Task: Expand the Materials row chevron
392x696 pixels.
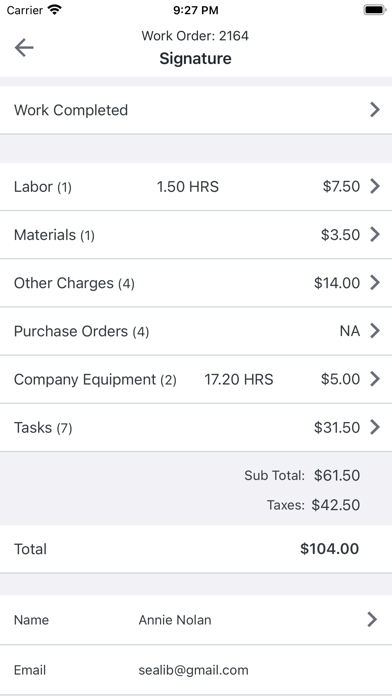Action: tap(375, 234)
